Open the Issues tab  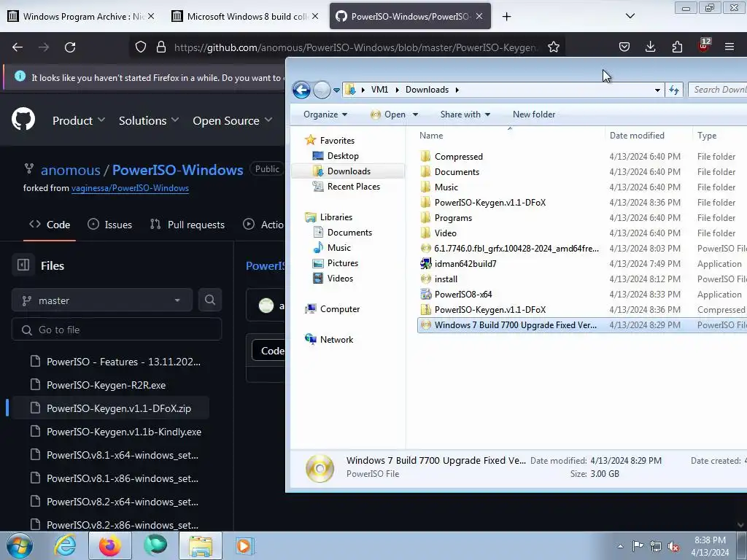(x=110, y=225)
